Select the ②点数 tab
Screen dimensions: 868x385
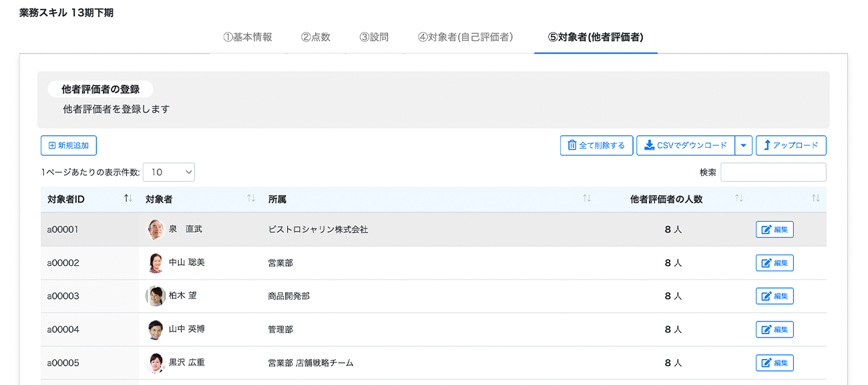pyautogui.click(x=315, y=37)
